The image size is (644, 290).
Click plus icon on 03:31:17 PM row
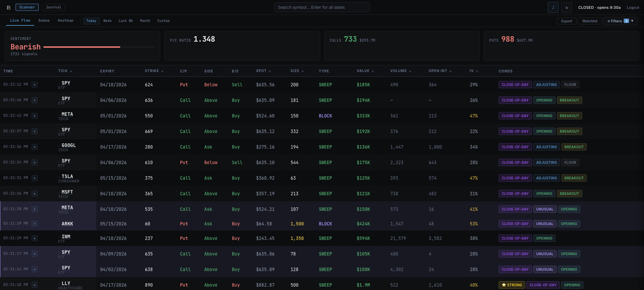point(35,254)
